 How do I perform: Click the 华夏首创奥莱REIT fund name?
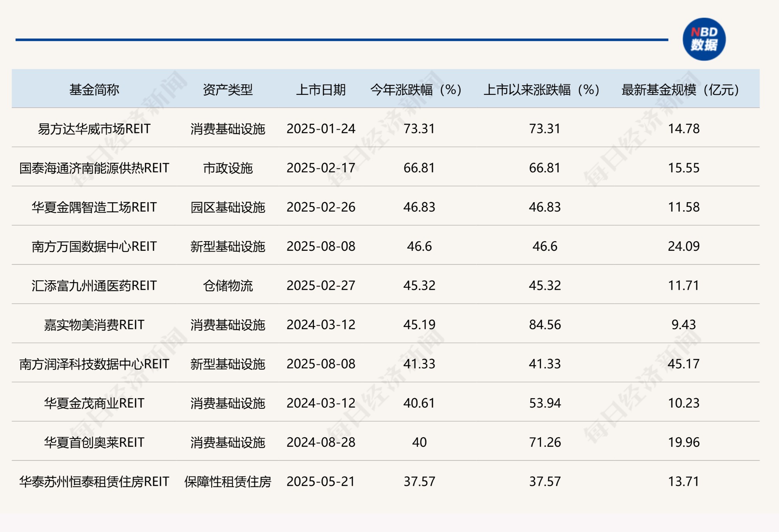click(x=94, y=443)
